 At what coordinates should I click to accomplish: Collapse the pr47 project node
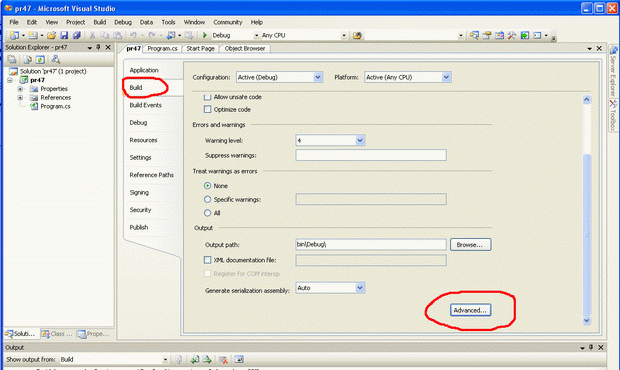tap(9, 80)
